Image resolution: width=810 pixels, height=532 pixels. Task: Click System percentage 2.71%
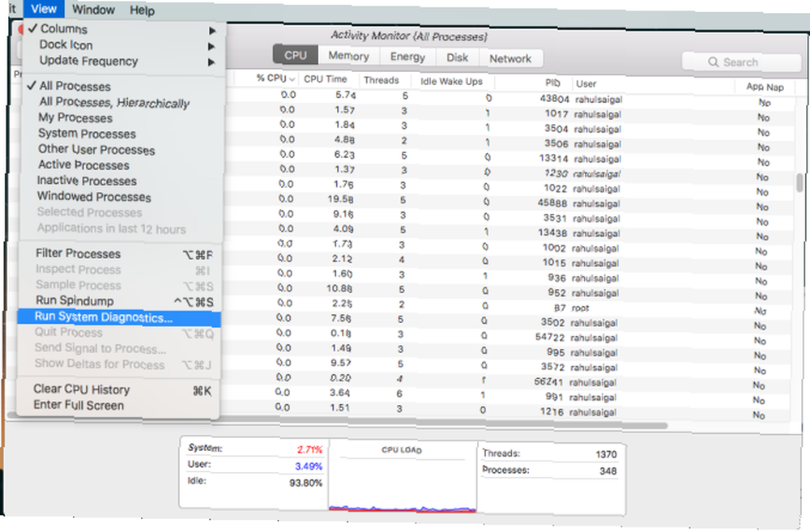click(x=309, y=449)
